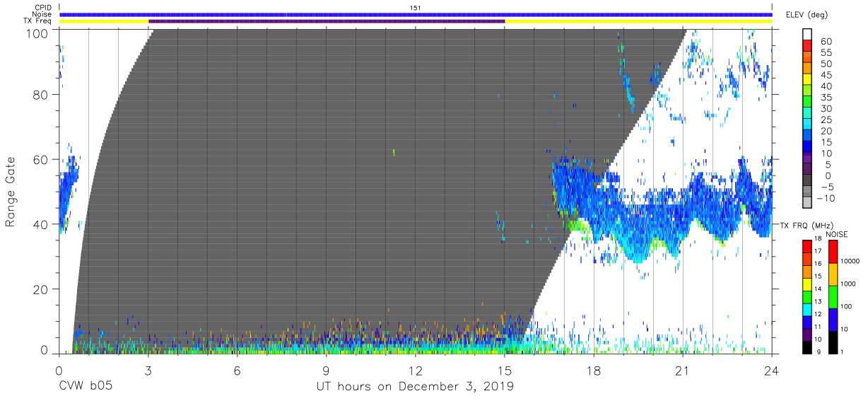Click the 'Range Gate' y-axis title
Screen dimensions: 868x401
[x=11, y=192]
